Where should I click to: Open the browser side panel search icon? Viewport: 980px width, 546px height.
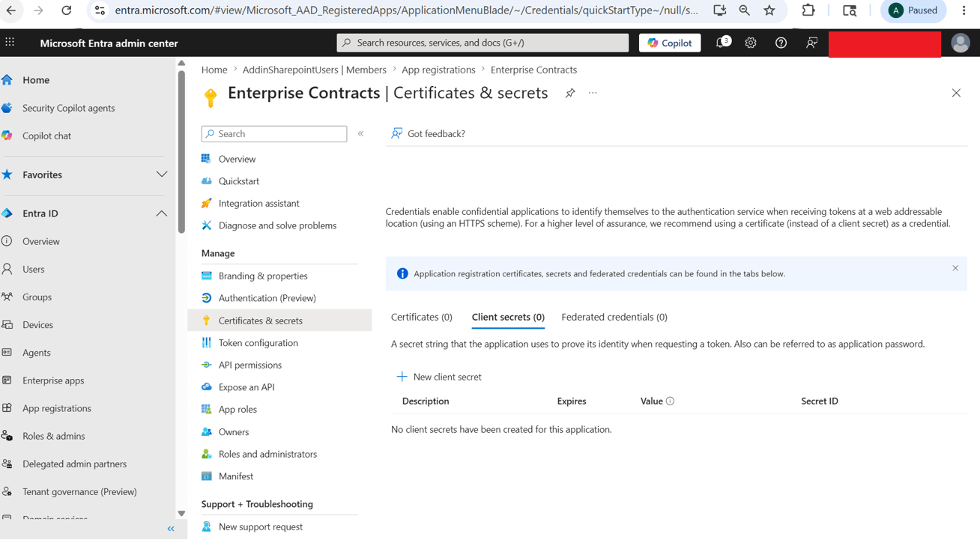click(x=850, y=10)
